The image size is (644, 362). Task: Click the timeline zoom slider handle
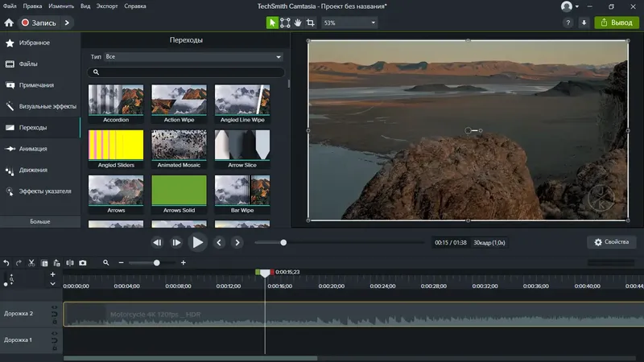click(x=156, y=263)
